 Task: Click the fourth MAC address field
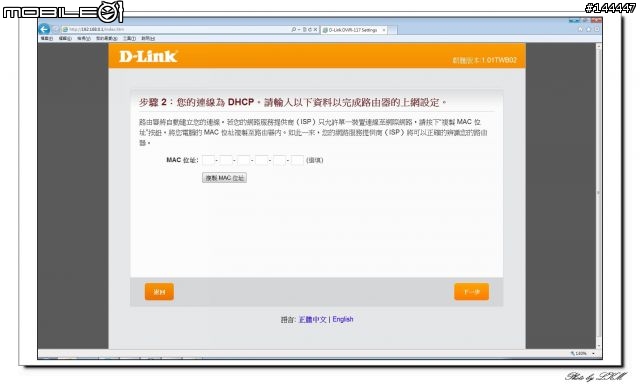[x=262, y=160]
